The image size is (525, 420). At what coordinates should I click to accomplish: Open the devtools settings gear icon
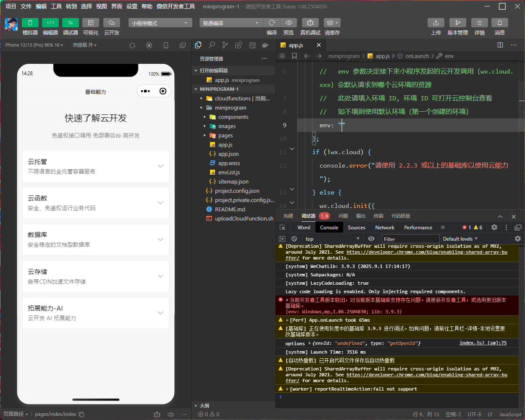[494, 227]
